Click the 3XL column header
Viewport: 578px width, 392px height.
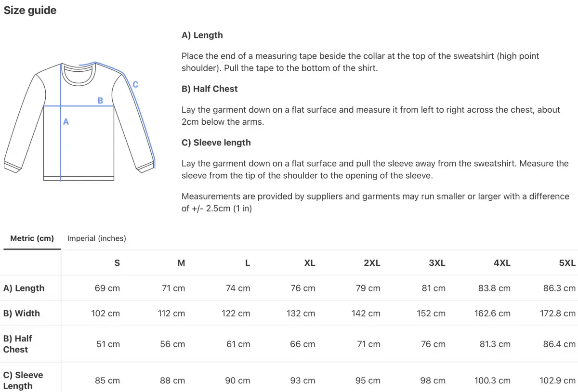coord(437,263)
